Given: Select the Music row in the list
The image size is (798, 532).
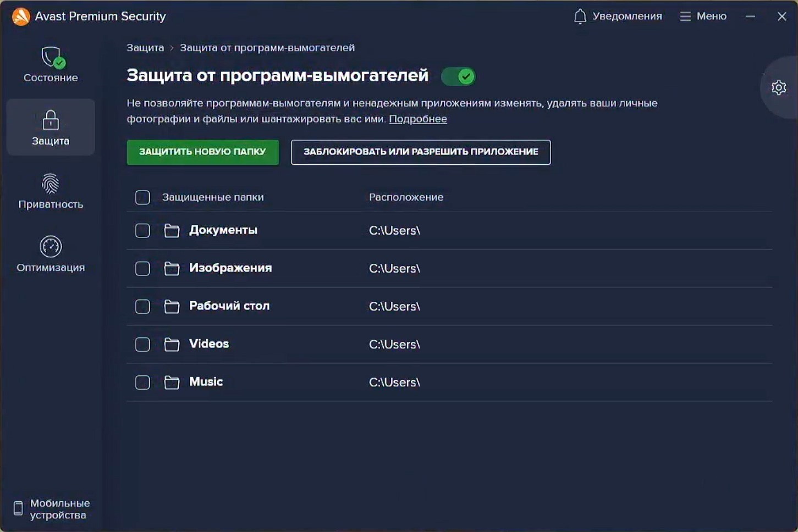Looking at the screenshot, I should pyautogui.click(x=206, y=381).
